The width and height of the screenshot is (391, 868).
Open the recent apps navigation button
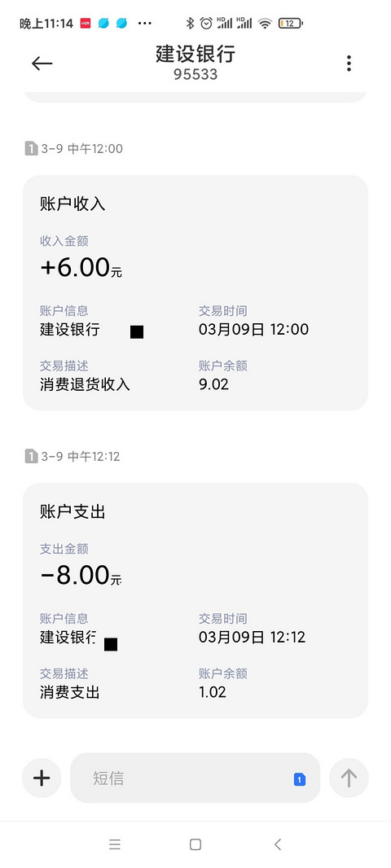click(115, 844)
